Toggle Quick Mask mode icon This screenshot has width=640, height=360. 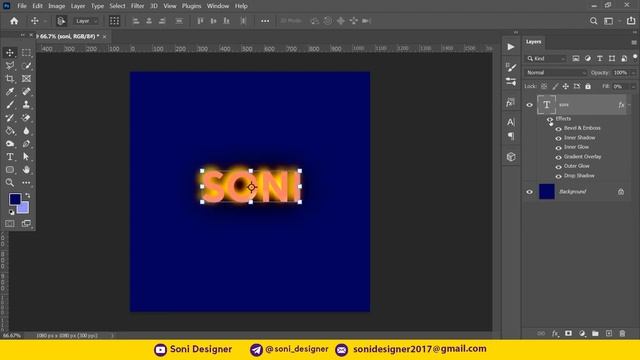(10, 224)
